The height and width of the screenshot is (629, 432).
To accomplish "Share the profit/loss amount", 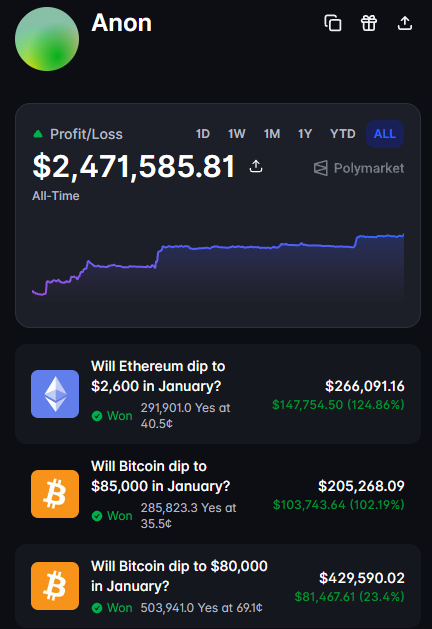I will (x=256, y=166).
